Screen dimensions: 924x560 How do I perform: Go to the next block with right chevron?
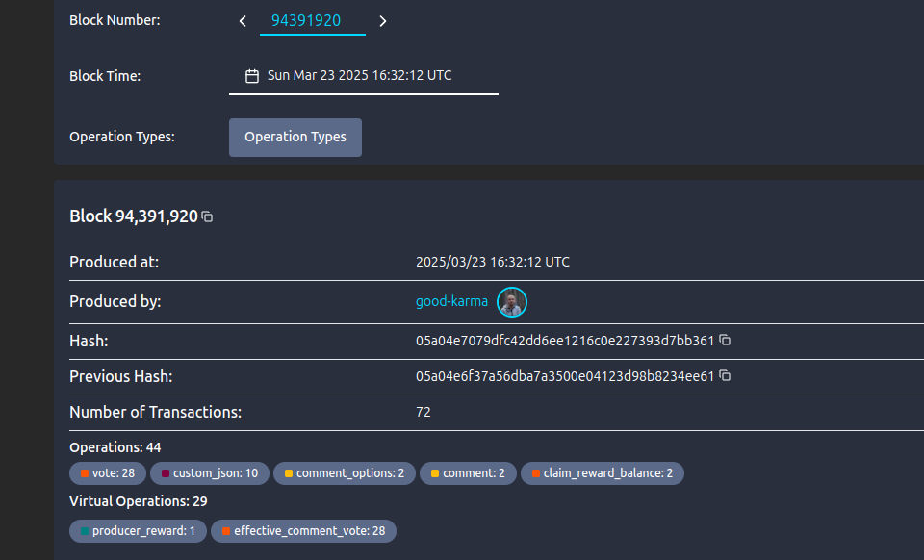(x=383, y=21)
